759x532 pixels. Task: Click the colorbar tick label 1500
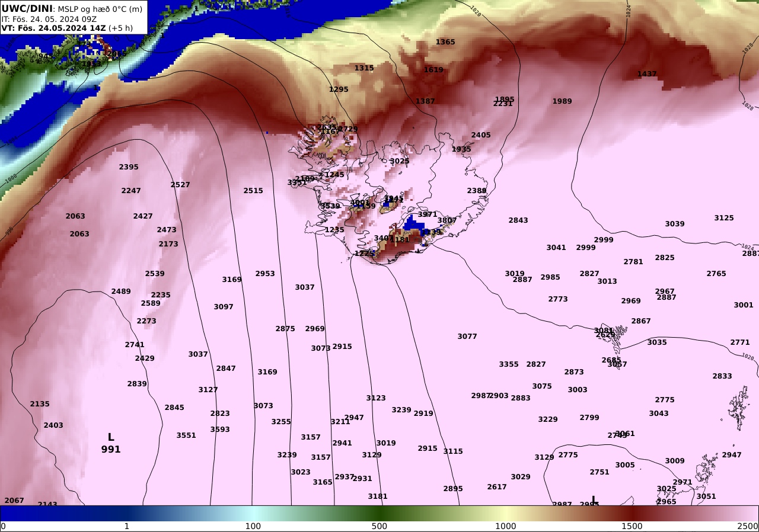632,526
